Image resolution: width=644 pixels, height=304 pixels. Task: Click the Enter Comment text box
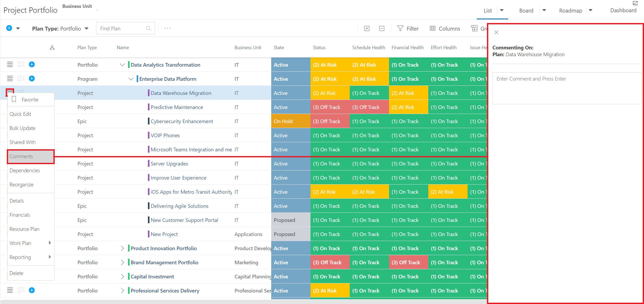pos(567,88)
